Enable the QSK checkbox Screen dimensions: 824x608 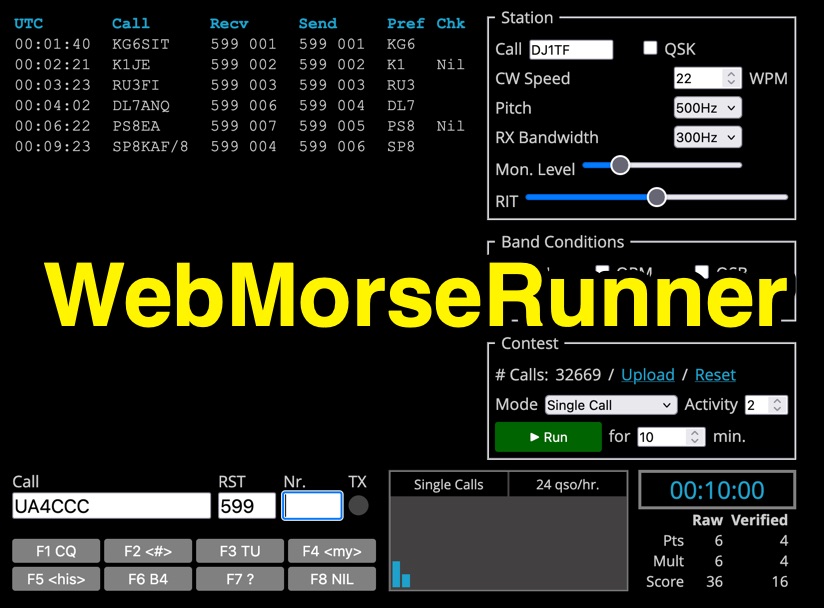[650, 48]
